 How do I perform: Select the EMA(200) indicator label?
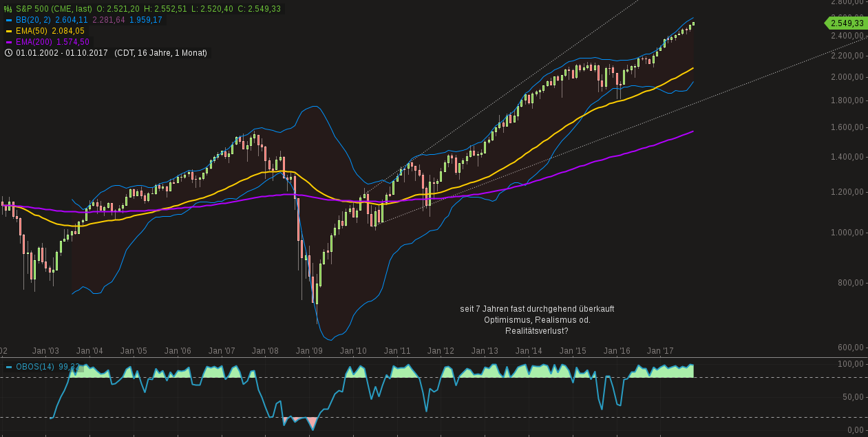coord(34,42)
